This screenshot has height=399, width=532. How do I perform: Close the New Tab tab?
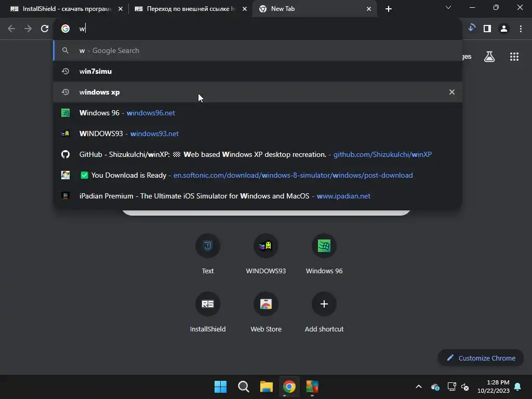[369, 9]
